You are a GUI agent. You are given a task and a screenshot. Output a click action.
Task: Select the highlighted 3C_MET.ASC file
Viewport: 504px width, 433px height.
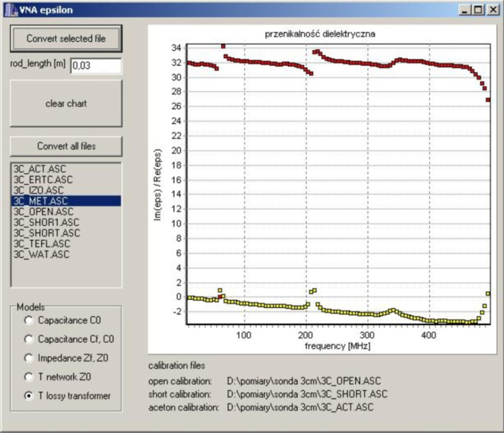pos(41,201)
